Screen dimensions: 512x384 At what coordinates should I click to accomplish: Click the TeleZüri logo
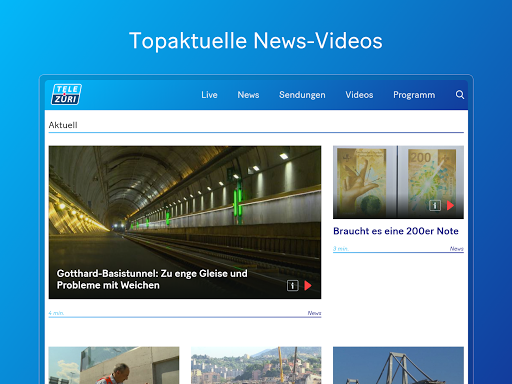(66, 94)
